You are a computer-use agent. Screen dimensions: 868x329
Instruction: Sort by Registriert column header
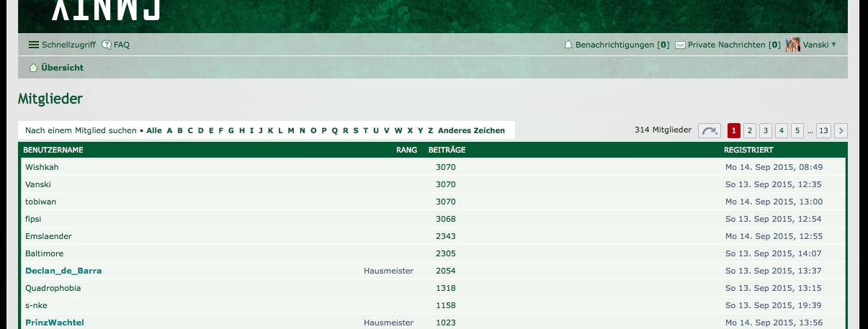pos(748,150)
